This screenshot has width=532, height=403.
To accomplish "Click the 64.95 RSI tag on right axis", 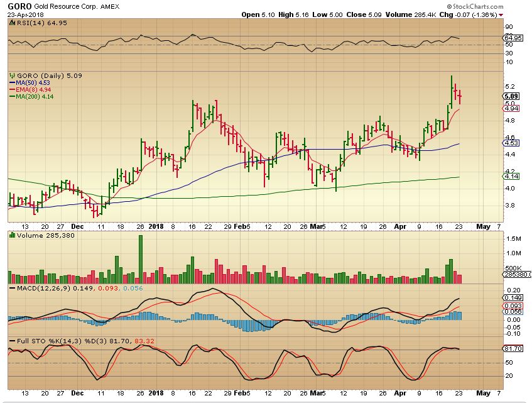I will pyautogui.click(x=513, y=38).
